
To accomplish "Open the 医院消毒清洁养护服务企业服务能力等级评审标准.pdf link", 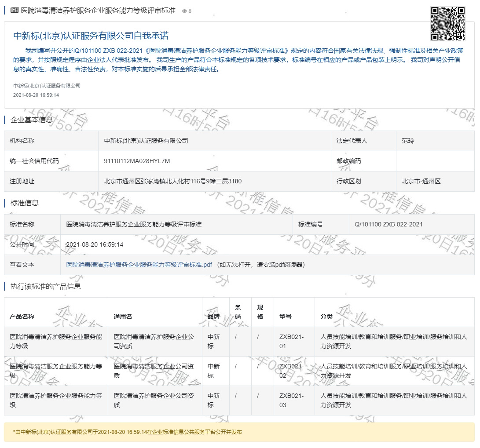I will [x=139, y=265].
